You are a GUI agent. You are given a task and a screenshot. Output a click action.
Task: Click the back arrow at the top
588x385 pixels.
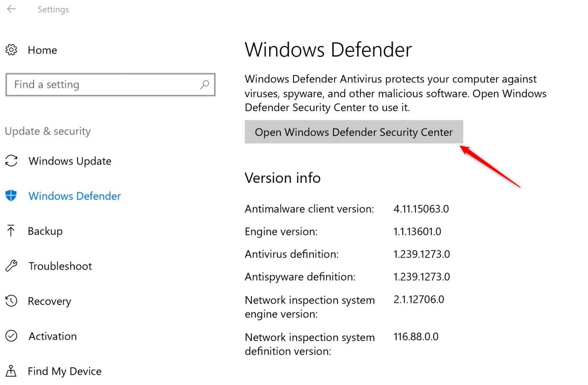(x=11, y=8)
